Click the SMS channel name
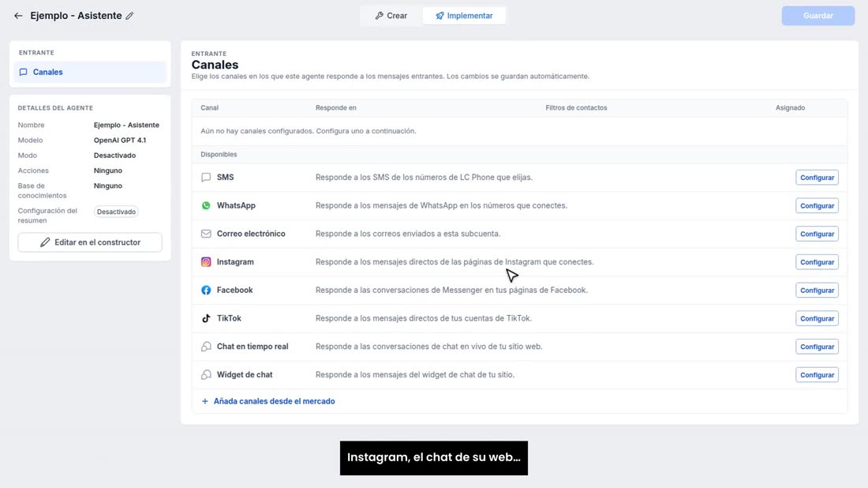 coord(226,177)
